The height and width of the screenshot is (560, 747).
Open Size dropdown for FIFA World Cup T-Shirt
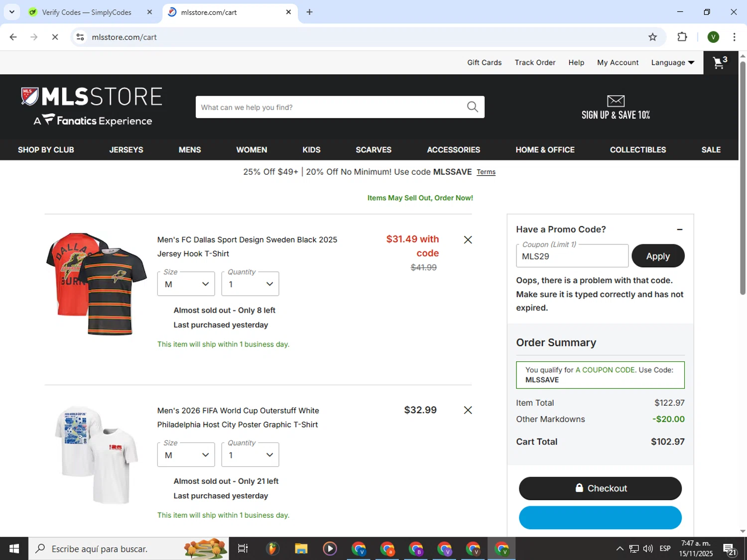(186, 454)
